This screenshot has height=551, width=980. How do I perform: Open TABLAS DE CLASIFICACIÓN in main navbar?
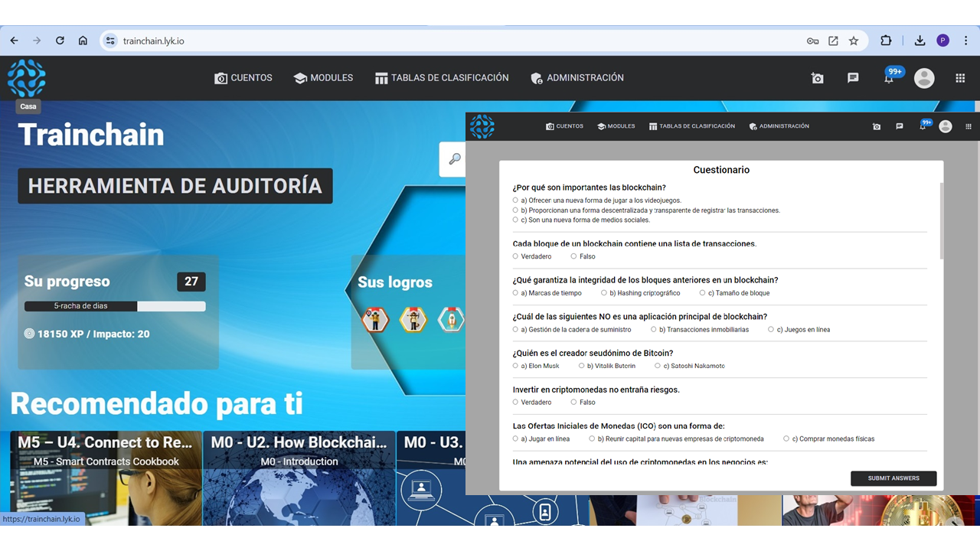coord(442,78)
